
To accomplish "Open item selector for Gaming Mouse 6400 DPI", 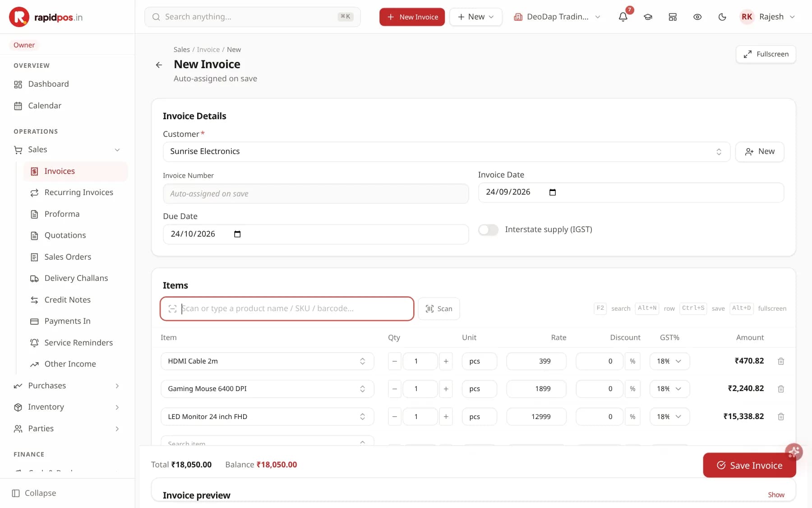I will pos(267,389).
